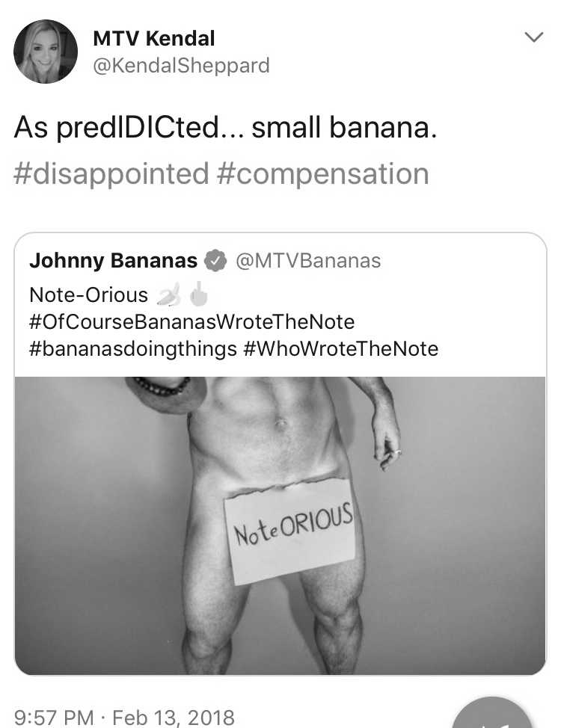Tap the 'Note-Orious' quoted tweet text

click(x=88, y=295)
